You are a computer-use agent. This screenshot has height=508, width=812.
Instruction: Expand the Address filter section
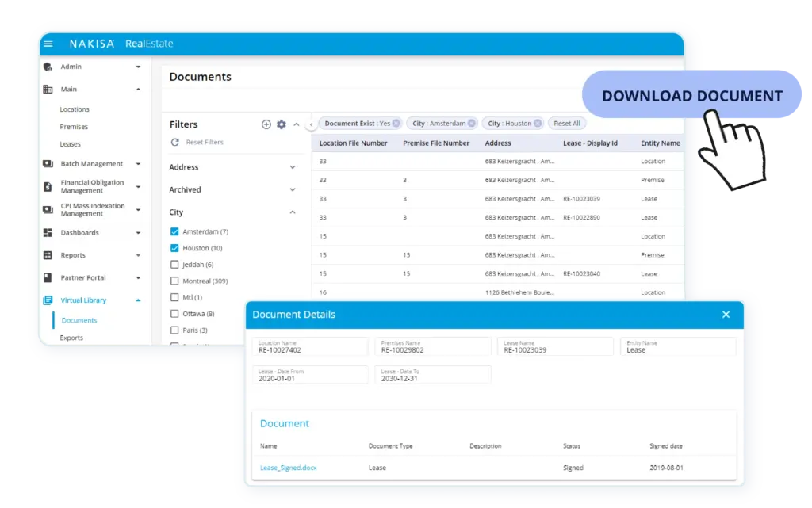click(x=293, y=167)
